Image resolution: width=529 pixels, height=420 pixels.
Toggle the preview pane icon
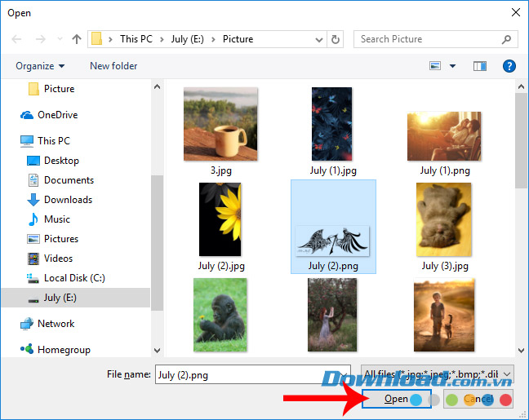pos(480,66)
